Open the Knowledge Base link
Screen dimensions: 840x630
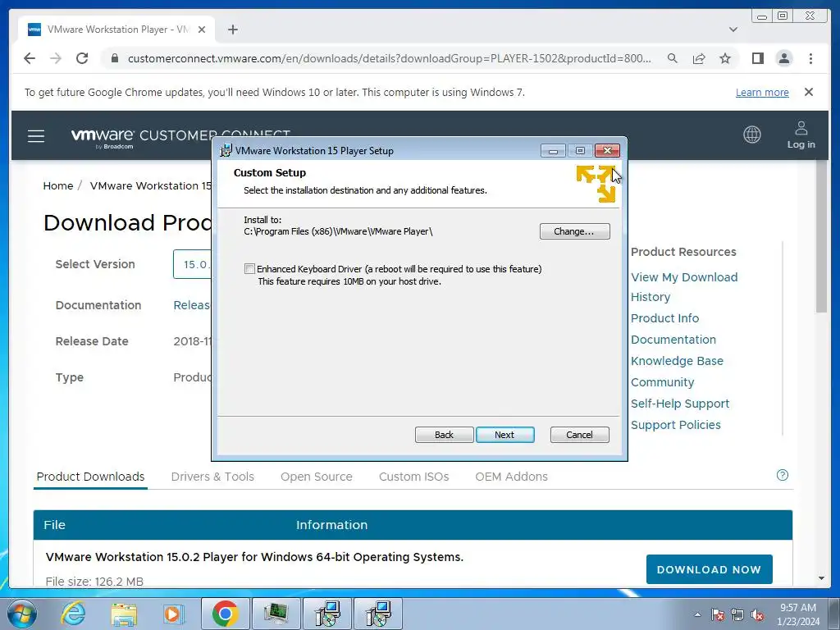[x=677, y=361]
